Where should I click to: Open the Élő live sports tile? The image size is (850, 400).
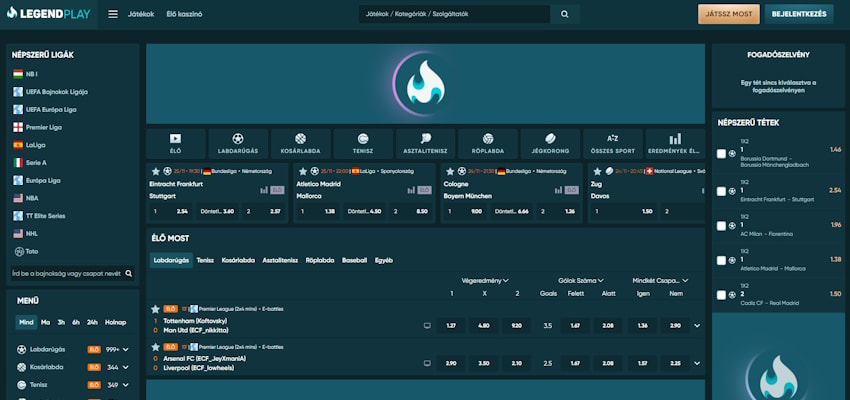click(176, 144)
